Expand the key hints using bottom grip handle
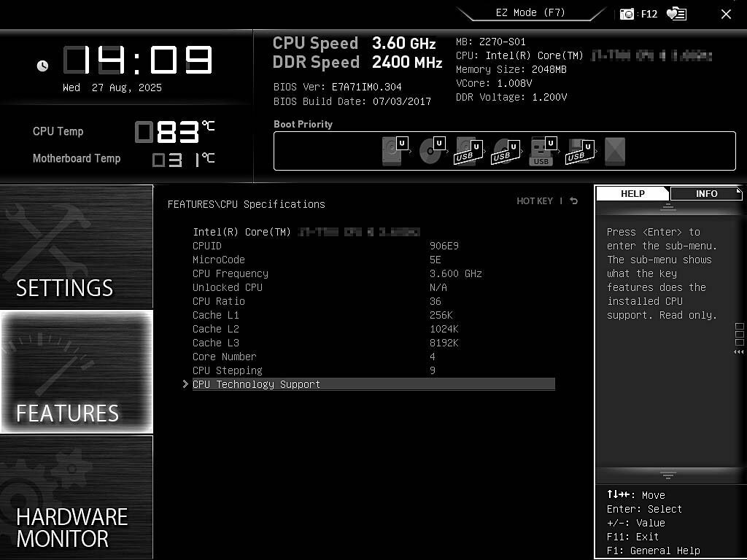The height and width of the screenshot is (560, 747). coord(668,475)
